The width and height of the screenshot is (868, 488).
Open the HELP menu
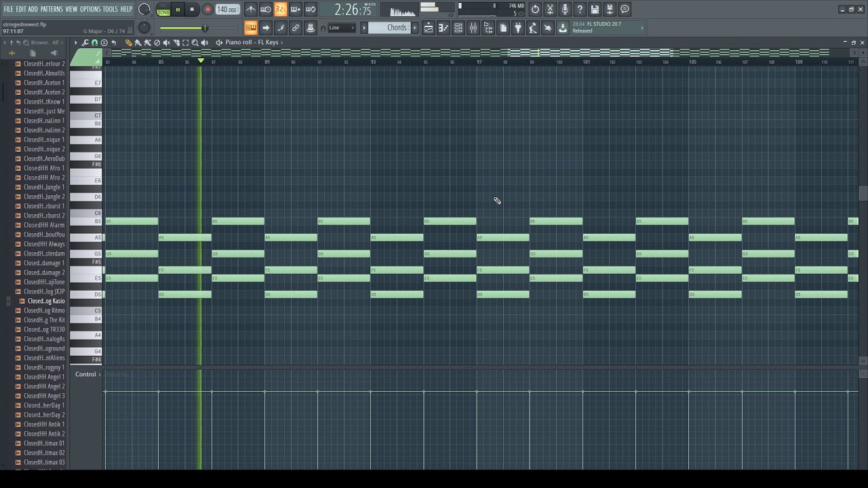(x=127, y=9)
